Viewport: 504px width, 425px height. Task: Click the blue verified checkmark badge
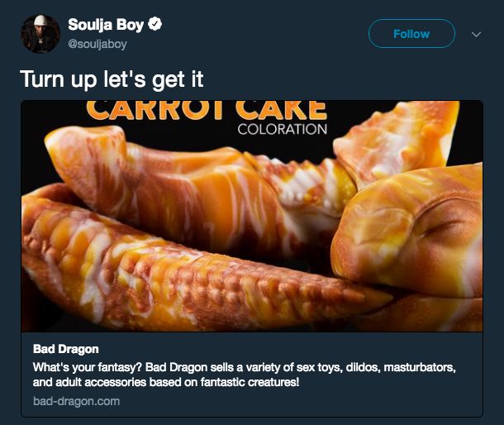point(155,24)
